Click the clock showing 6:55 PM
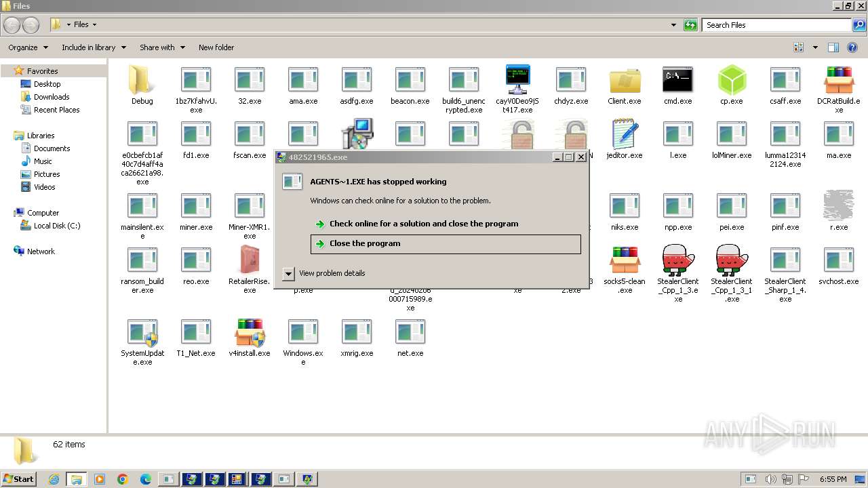Viewport: 868px width, 488px height. pyautogui.click(x=833, y=479)
